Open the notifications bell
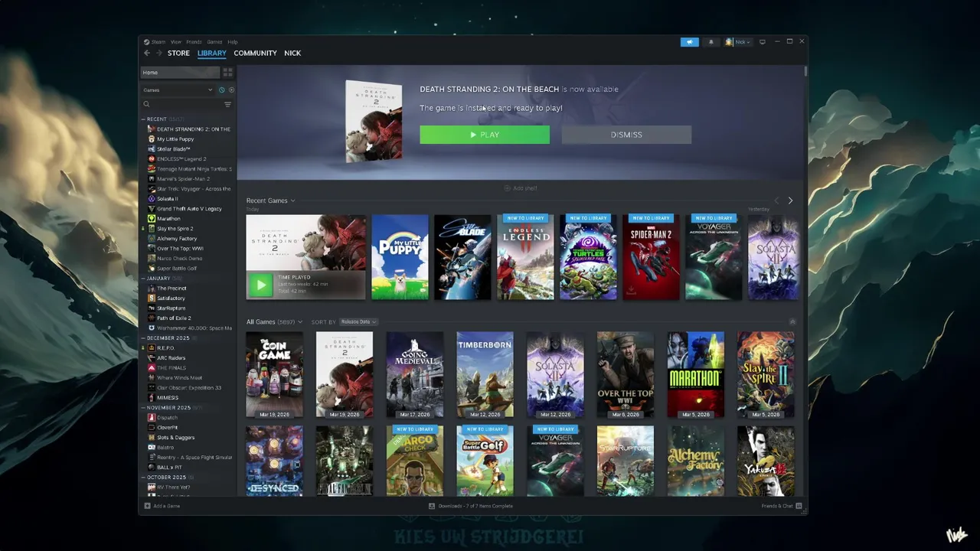The image size is (980, 551). [710, 42]
